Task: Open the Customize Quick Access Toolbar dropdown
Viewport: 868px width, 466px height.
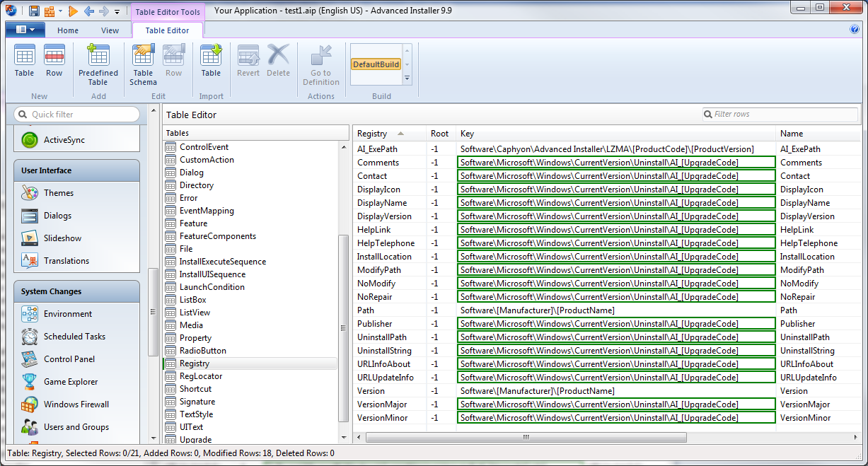Action: coord(117,12)
